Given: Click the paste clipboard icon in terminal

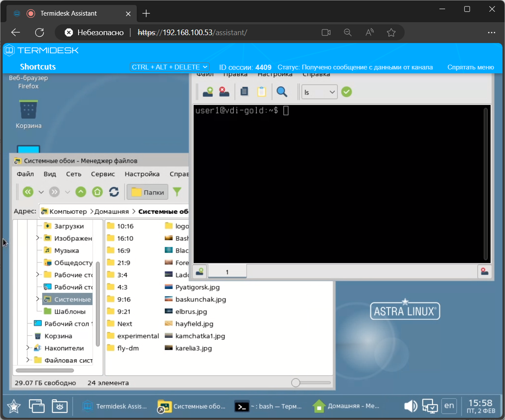Looking at the screenshot, I should pos(261,92).
